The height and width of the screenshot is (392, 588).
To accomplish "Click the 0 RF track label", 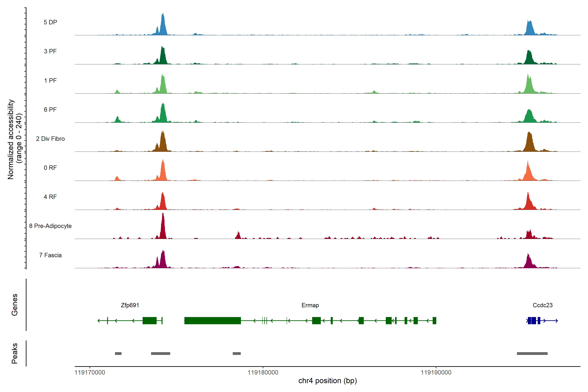I will click(50, 168).
